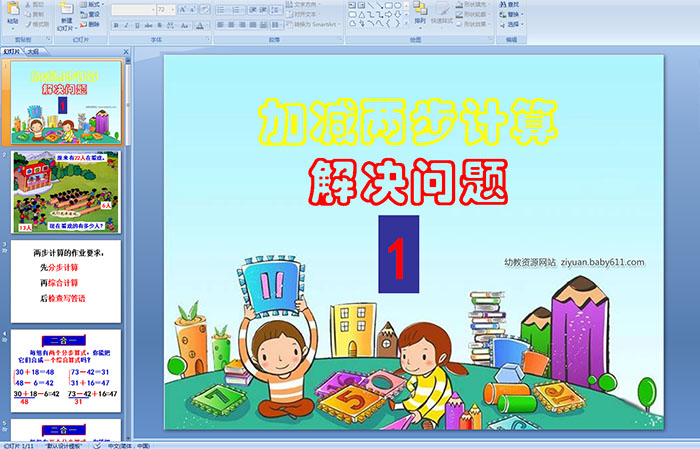The width and height of the screenshot is (700, 449).
Task: Toggle Center text alignment
Action: coord(231,25)
